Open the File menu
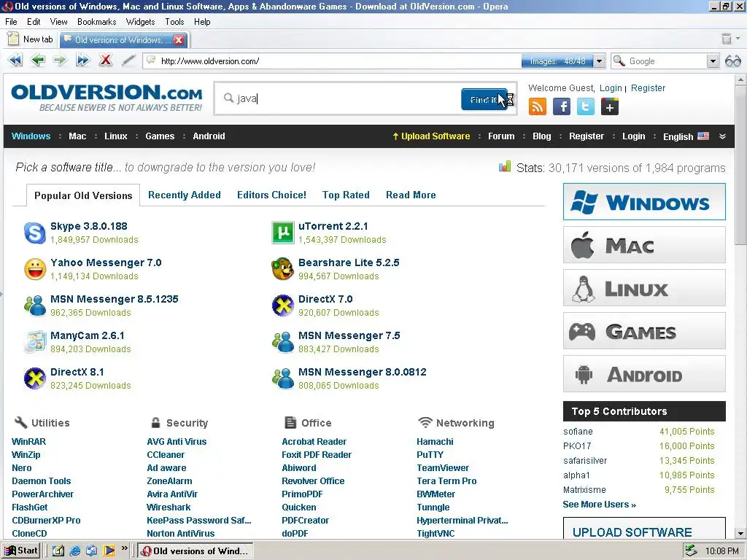Viewport: 747px width, 560px height. click(x=11, y=21)
